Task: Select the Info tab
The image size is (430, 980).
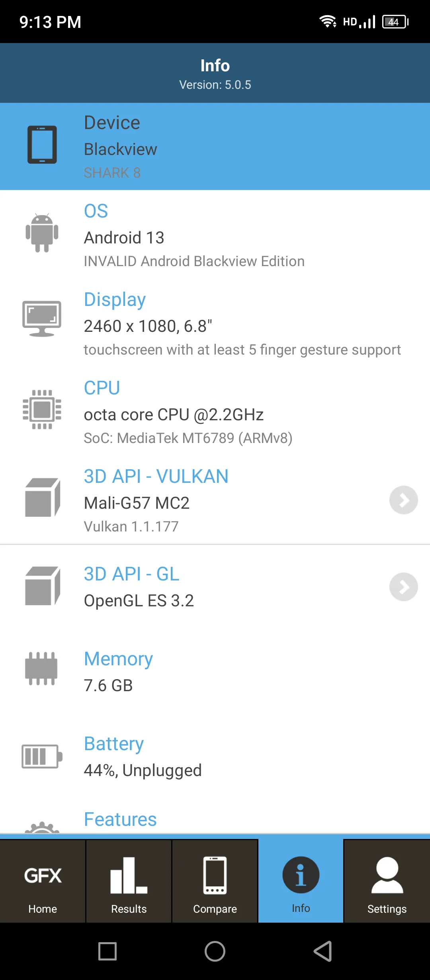Action: (x=301, y=881)
